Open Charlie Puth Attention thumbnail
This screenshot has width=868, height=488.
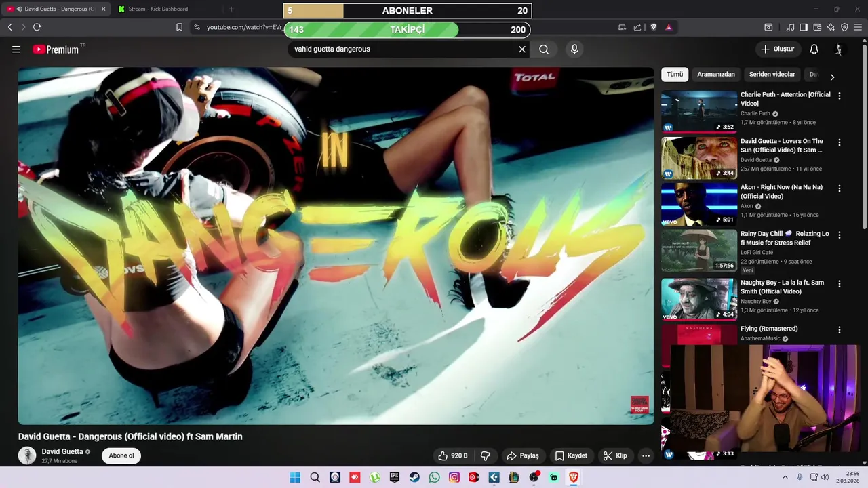click(x=699, y=111)
